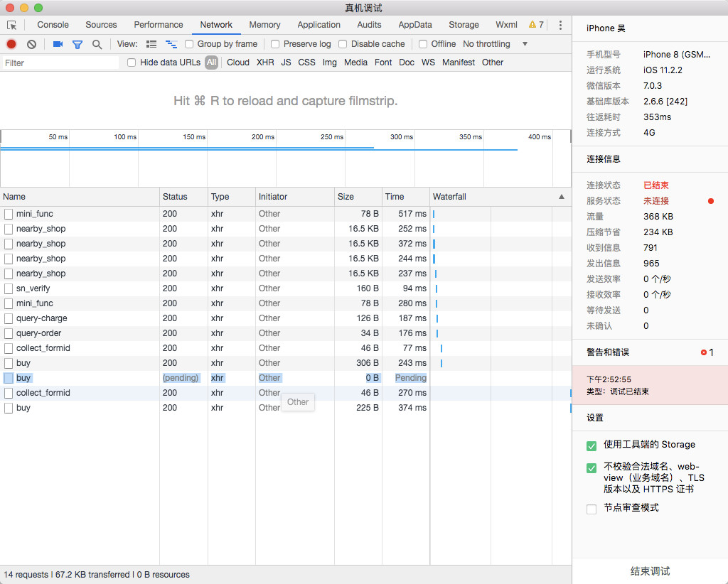This screenshot has width=728, height=584.
Task: Click the timeline overview at 200 ms
Action: point(262,137)
